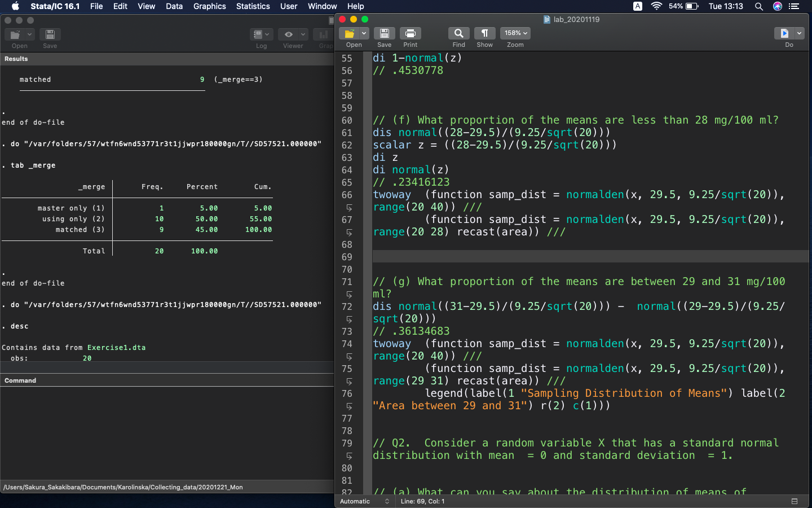This screenshot has width=812, height=508.
Task: Click the Save icon in the do-file editor
Action: click(385, 33)
